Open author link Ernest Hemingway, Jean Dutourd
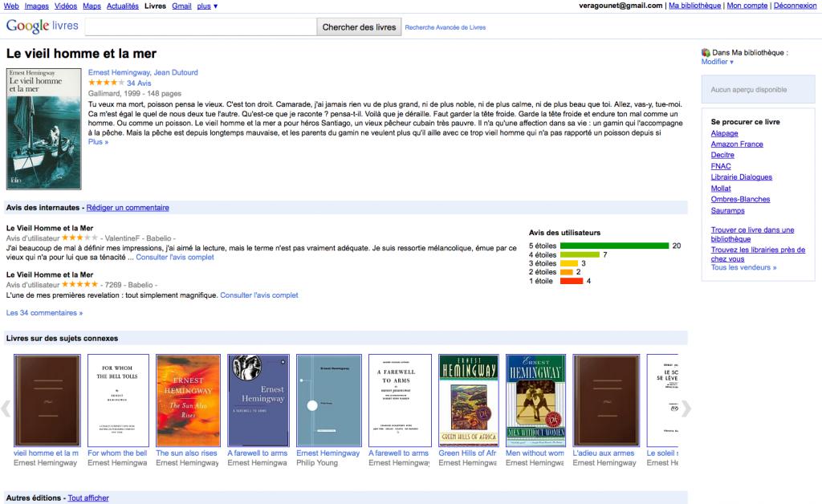 point(143,72)
